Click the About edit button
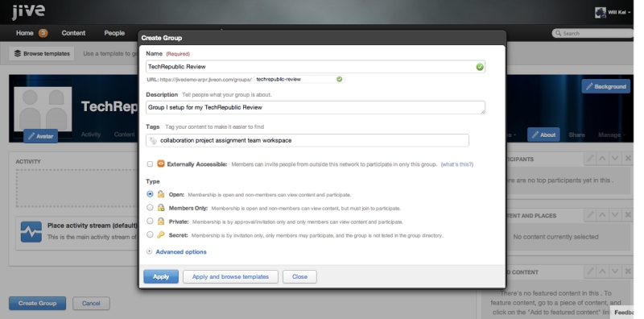 click(543, 135)
